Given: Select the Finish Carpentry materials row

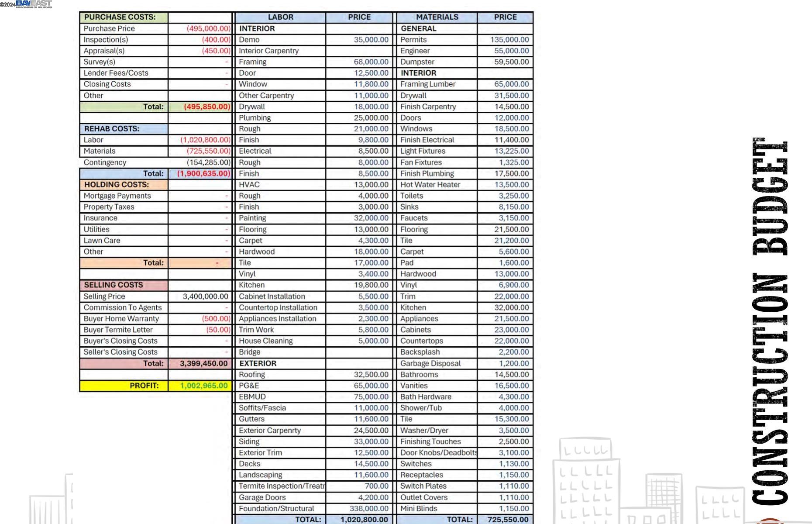Looking at the screenshot, I should pos(465,107).
